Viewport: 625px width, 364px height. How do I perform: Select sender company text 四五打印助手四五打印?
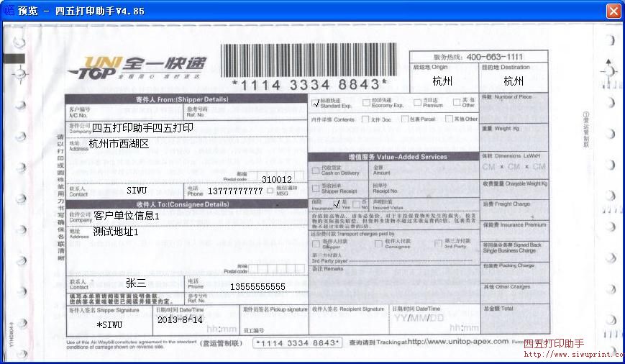pos(142,127)
